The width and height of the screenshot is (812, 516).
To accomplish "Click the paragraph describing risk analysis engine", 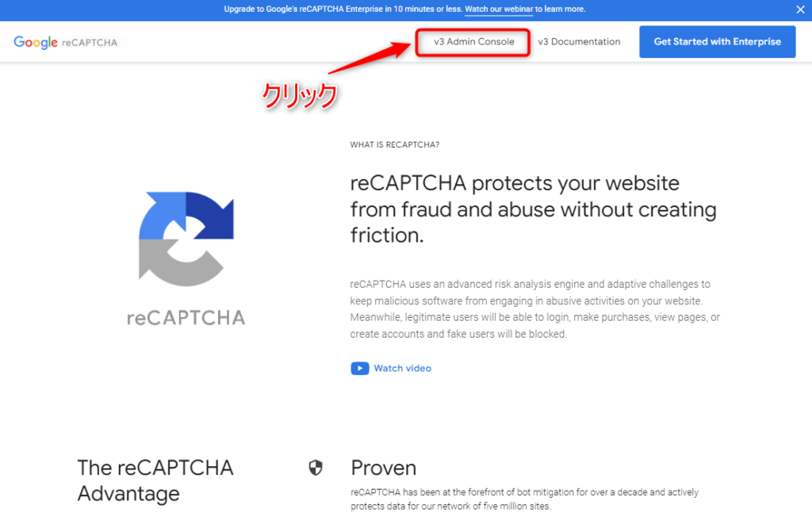I will click(x=535, y=309).
